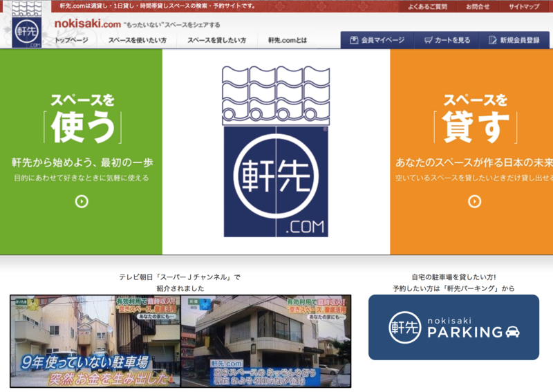
Task: Click あなたのスペースが作る日本の未来 text
Action: tap(474, 162)
